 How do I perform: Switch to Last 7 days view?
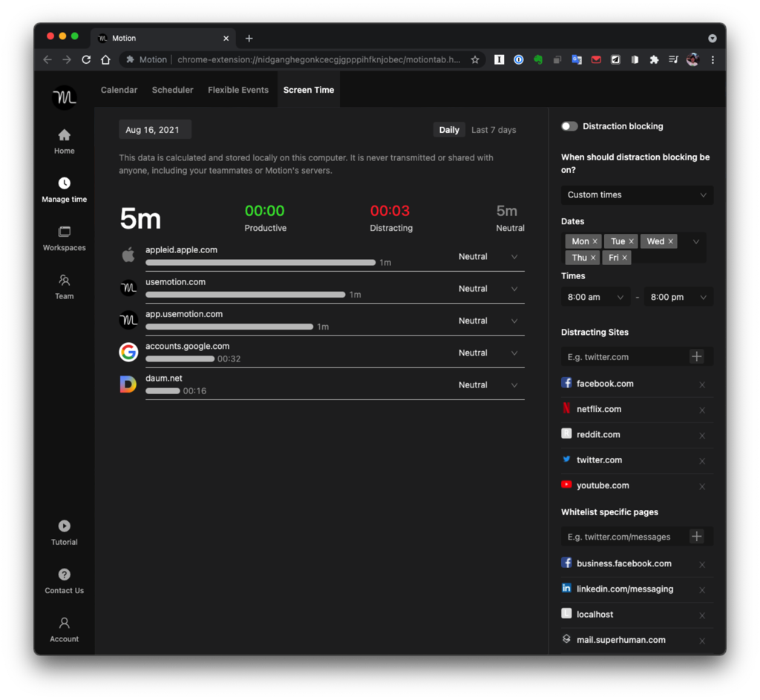point(494,129)
